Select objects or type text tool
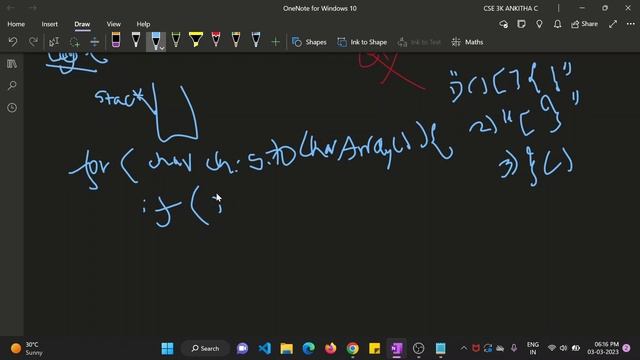This screenshot has height=360, width=640. (54, 42)
